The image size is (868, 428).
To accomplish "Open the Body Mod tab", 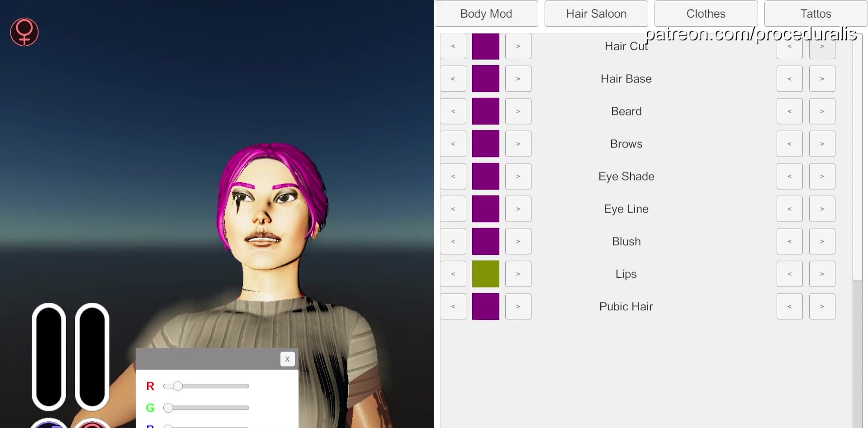I will point(486,14).
